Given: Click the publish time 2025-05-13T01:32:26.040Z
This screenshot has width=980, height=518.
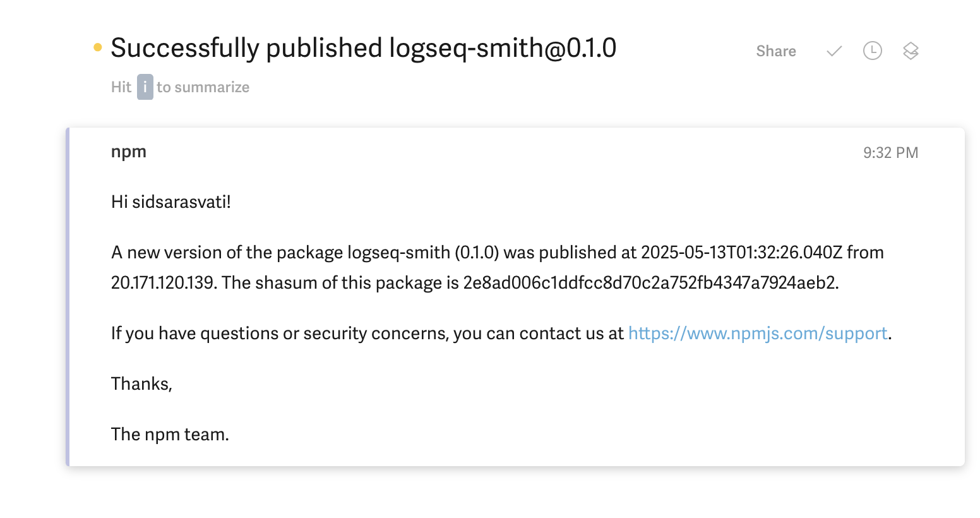Looking at the screenshot, I should click(x=741, y=253).
